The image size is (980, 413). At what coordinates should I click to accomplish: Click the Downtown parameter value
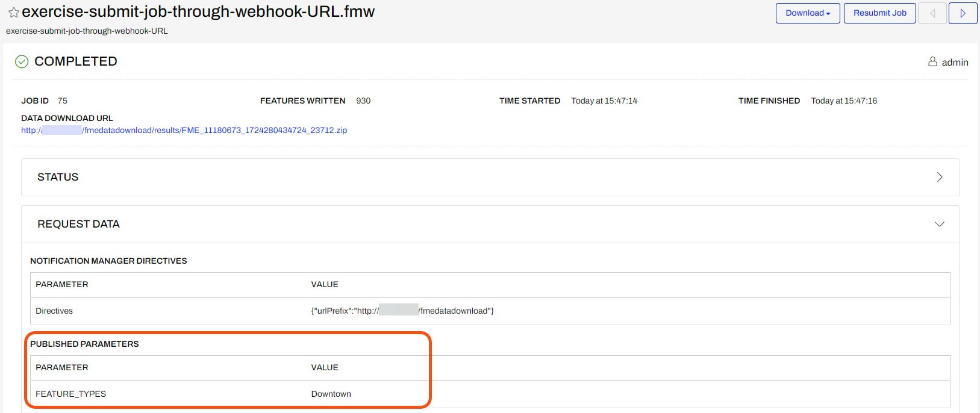click(331, 394)
